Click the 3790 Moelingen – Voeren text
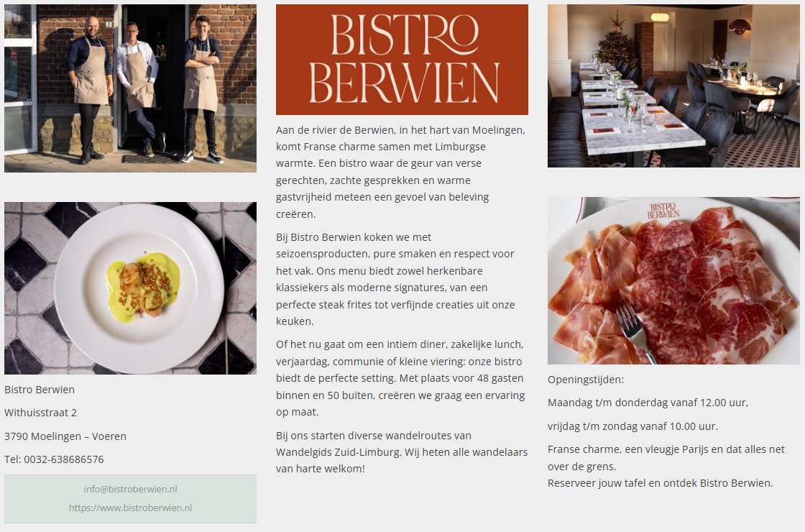This screenshot has width=805, height=532. click(65, 436)
